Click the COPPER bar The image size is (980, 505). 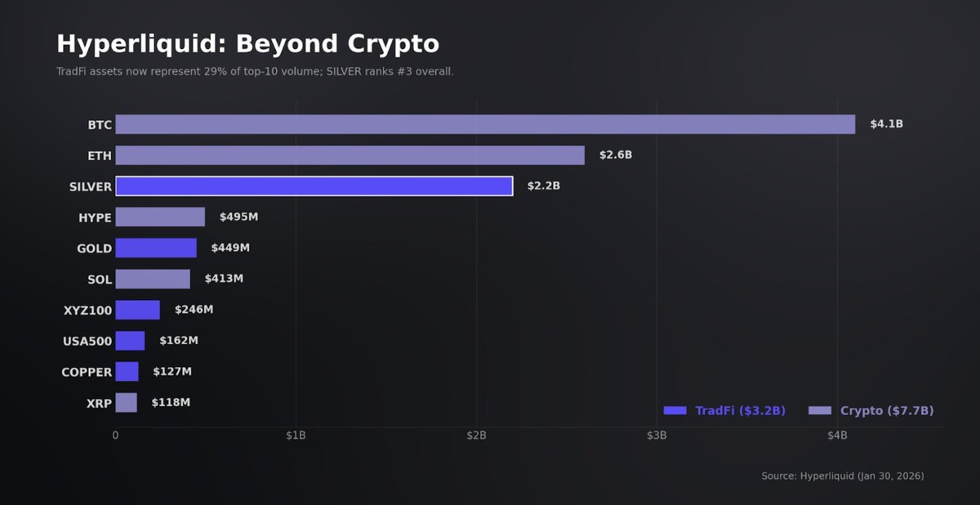coord(127,372)
